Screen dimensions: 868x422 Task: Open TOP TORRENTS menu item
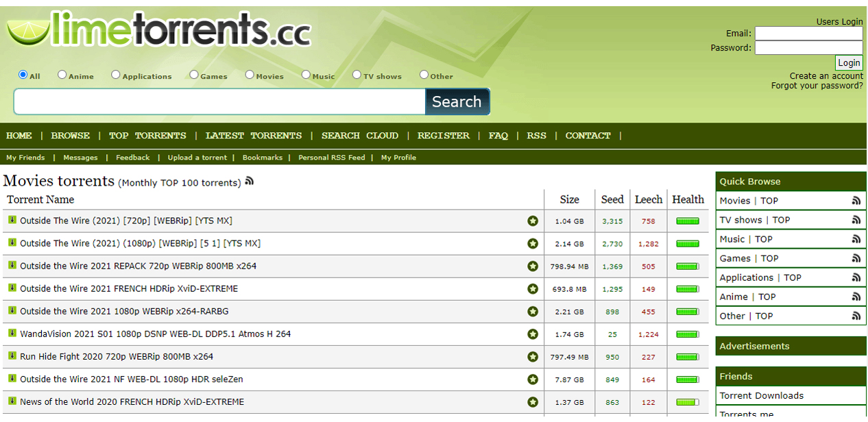tap(147, 136)
